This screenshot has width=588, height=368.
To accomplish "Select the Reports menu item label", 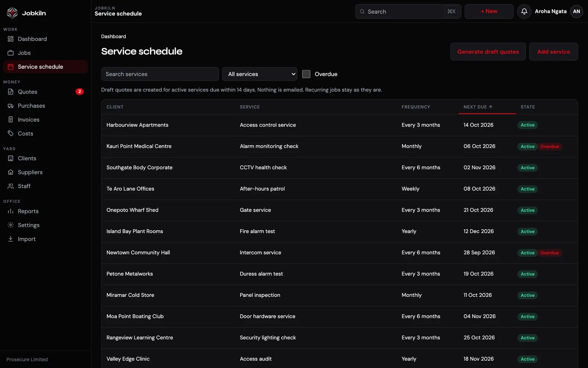I will (28, 211).
